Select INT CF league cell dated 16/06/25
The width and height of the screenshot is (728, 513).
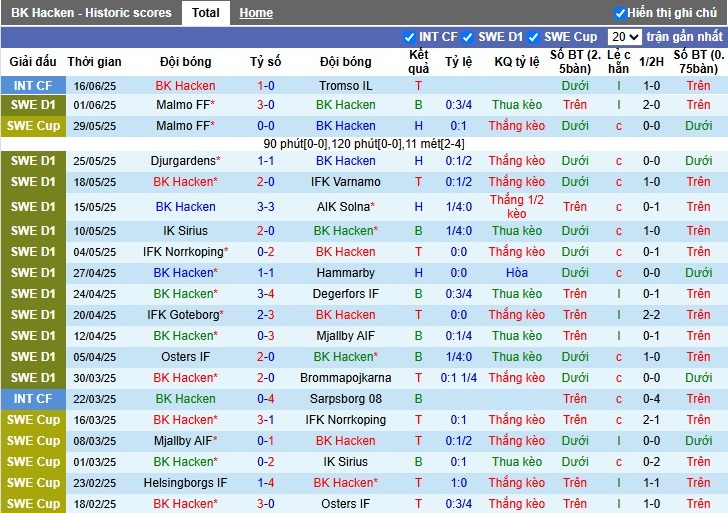(x=33, y=86)
